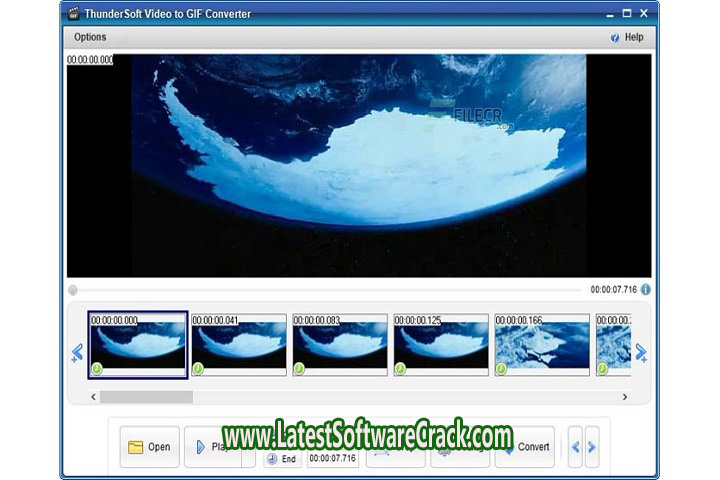The height and width of the screenshot is (480, 720).
Task: Toggle green check mark on 00:00:00.125 frame
Action: (401, 369)
